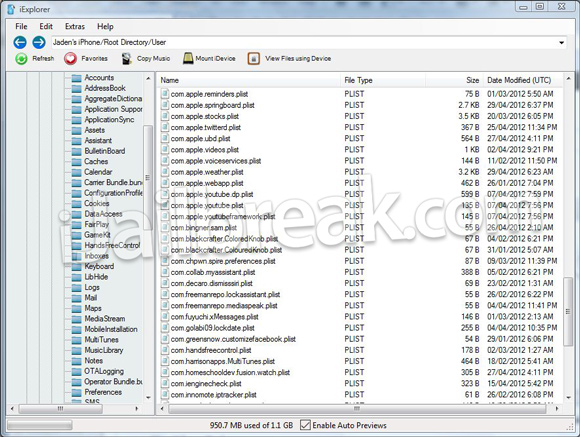Viewport: 580px width, 437px height.
Task: Select the OTALogging folder
Action: coord(104,371)
